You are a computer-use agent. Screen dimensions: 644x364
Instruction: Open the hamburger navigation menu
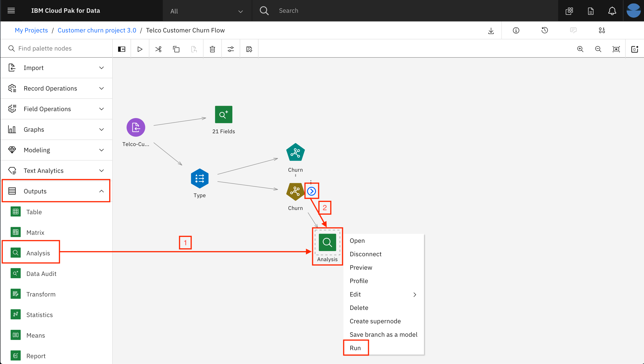(11, 11)
